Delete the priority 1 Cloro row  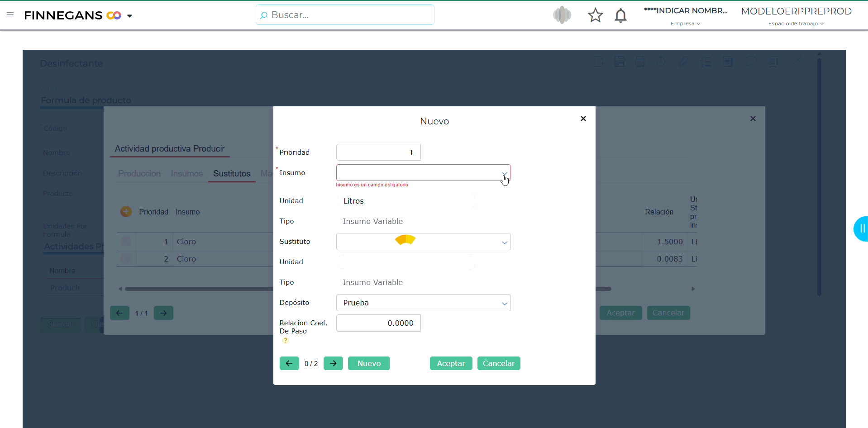click(126, 242)
